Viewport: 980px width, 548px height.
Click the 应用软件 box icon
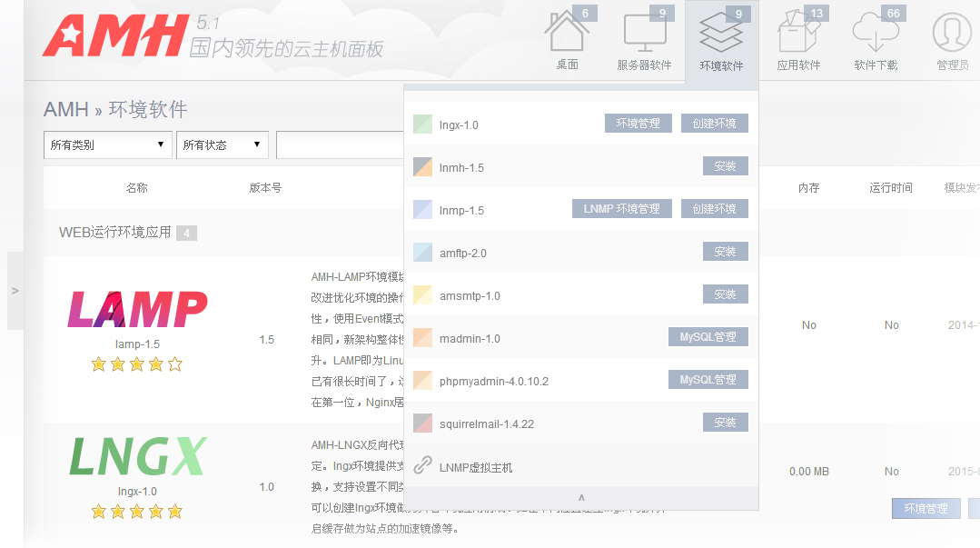click(798, 36)
